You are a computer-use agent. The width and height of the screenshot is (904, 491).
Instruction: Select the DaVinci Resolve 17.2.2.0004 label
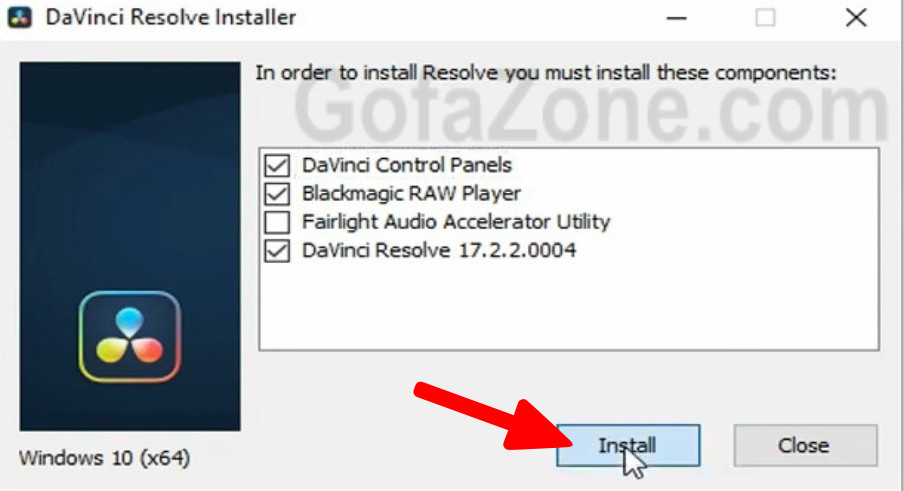click(439, 250)
